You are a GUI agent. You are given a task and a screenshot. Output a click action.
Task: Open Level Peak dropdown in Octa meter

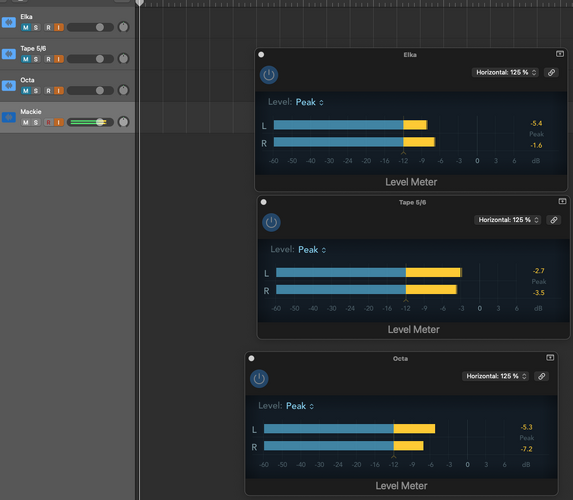[x=300, y=406]
